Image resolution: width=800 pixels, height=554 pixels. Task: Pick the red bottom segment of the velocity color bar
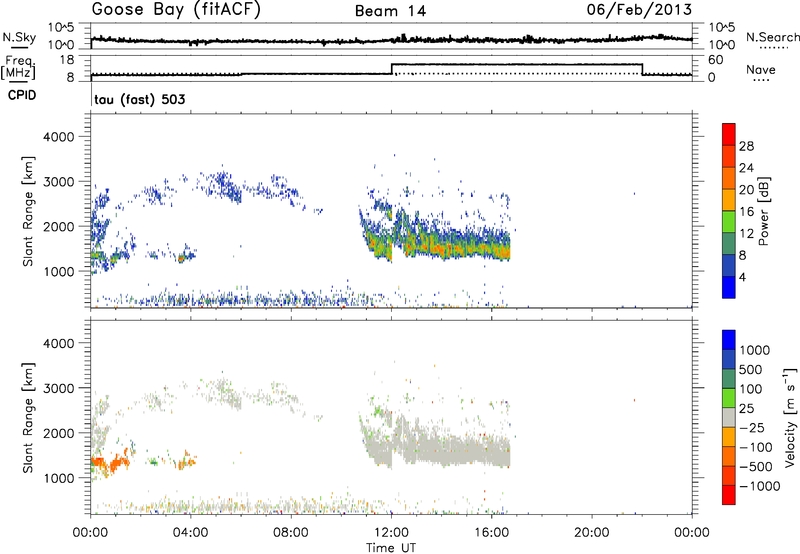click(729, 495)
